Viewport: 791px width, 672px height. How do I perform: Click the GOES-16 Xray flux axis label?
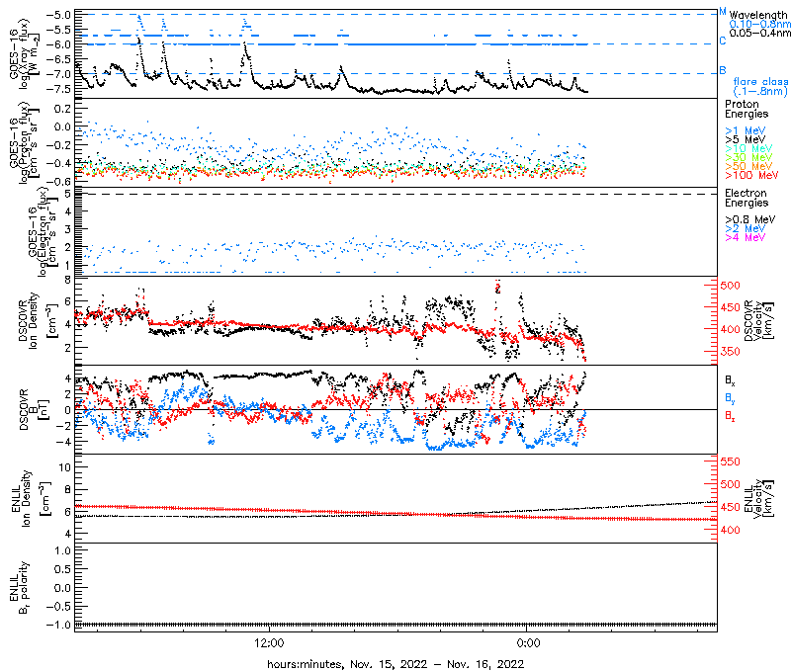pos(24,54)
